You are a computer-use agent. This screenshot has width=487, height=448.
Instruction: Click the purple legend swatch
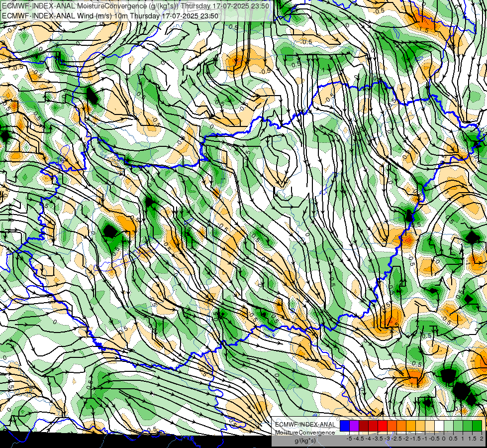[354, 426]
